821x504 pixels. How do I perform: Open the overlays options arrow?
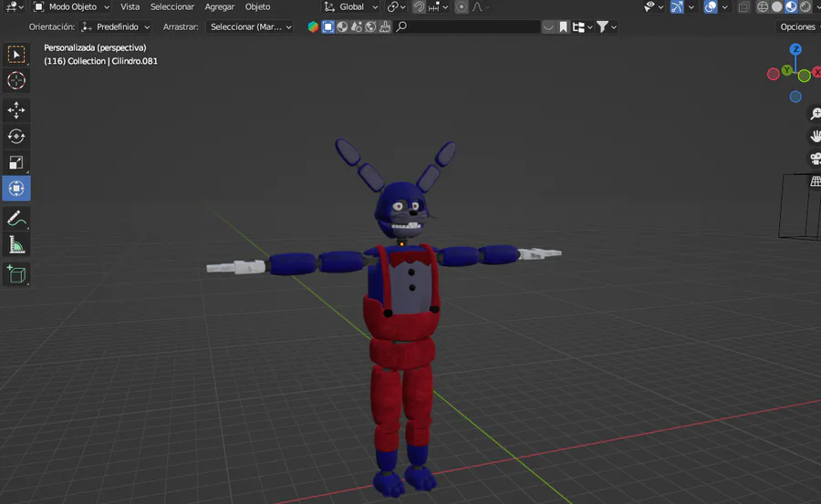724,6
